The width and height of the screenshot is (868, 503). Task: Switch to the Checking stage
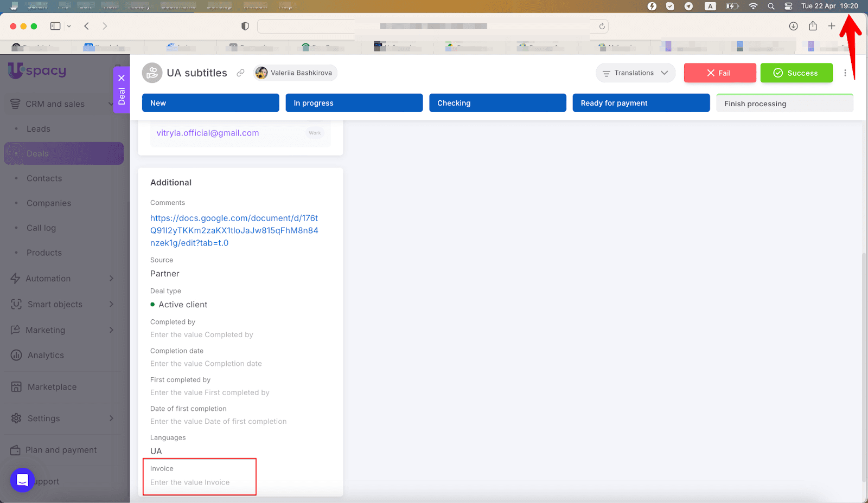(x=497, y=103)
